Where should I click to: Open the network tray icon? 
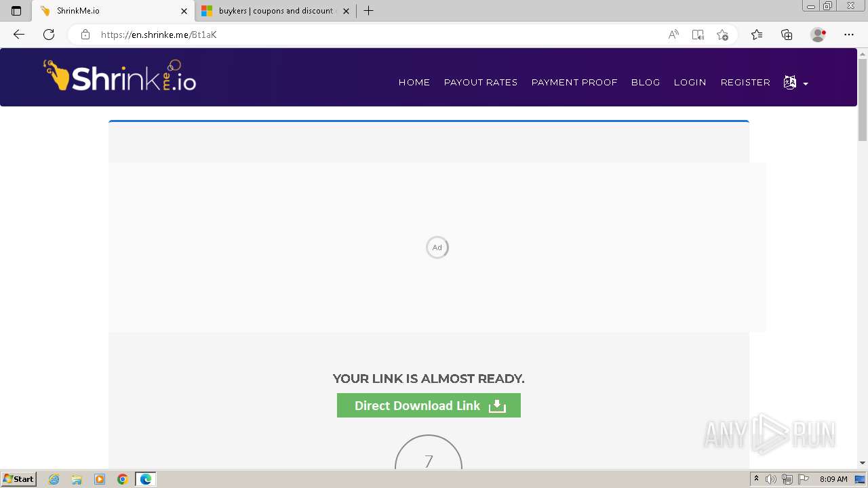coord(787,479)
